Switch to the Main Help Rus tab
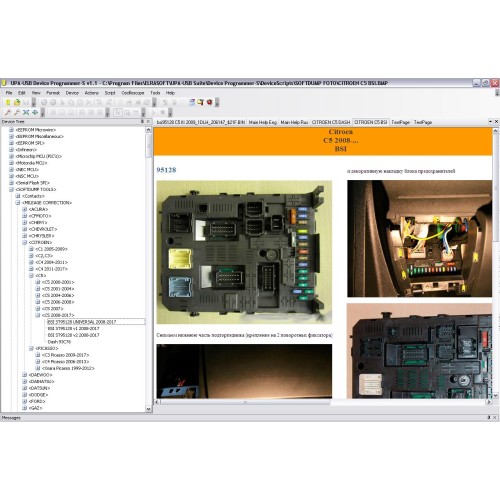The image size is (500, 500). [294, 122]
